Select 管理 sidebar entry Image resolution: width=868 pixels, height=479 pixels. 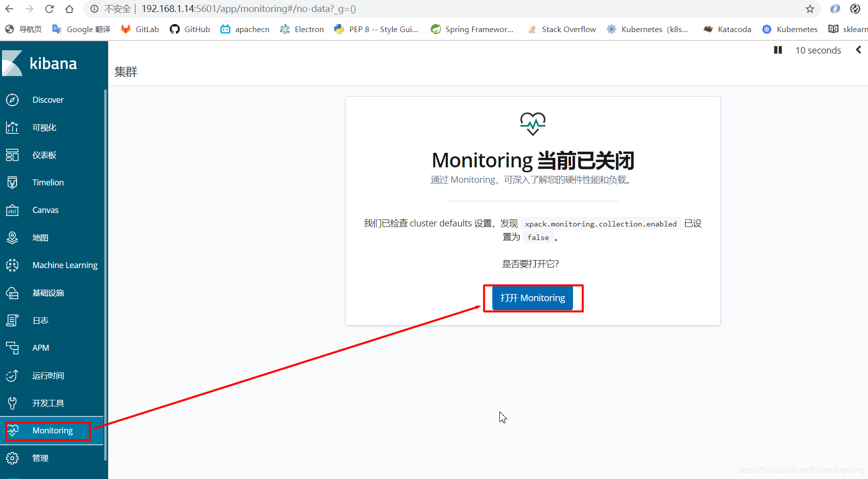pyautogui.click(x=41, y=458)
